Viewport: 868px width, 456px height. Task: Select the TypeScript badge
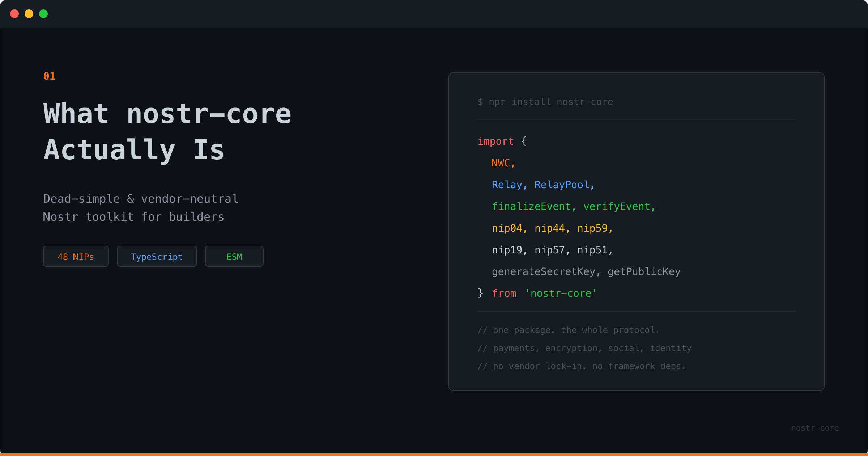click(x=157, y=256)
